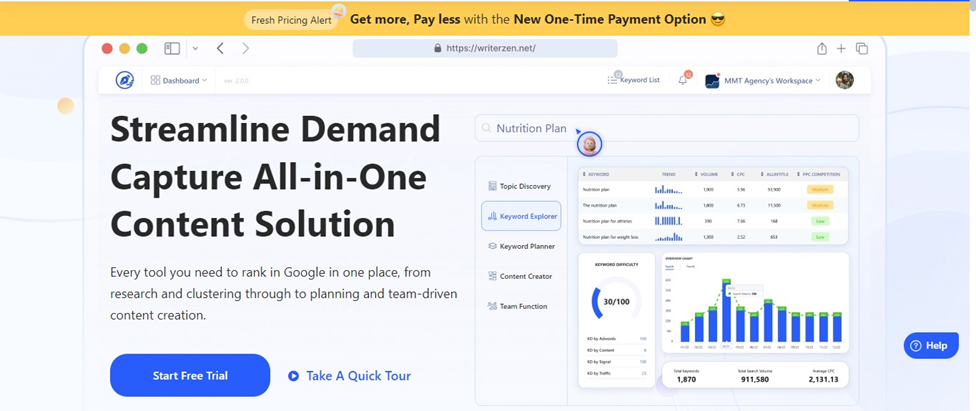Open the user profile avatar

click(845, 80)
